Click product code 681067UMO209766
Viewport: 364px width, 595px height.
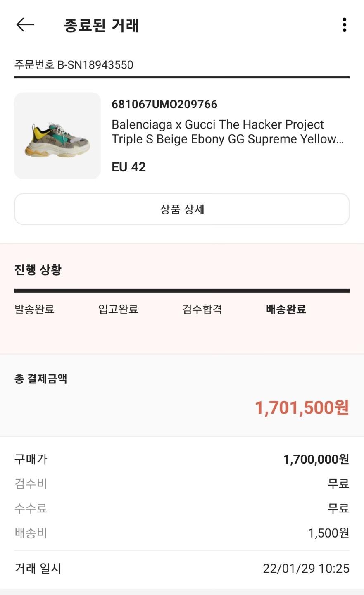point(164,104)
